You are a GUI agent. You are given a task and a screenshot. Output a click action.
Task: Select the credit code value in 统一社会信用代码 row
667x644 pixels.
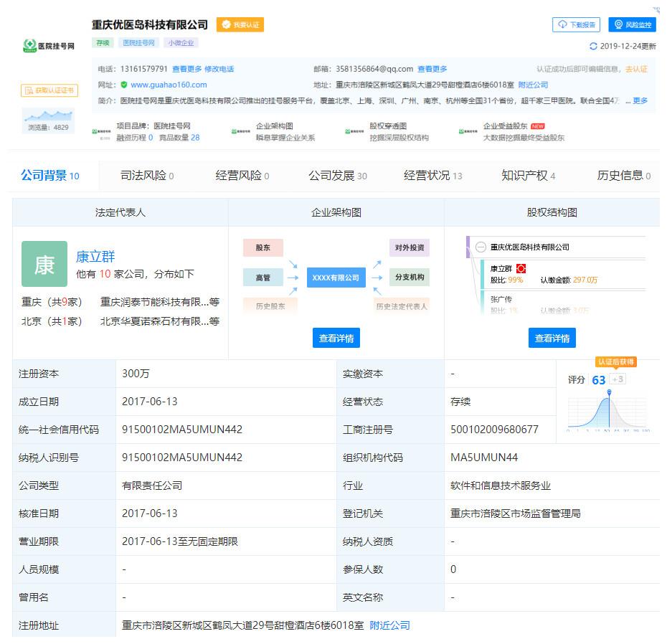tap(182, 429)
